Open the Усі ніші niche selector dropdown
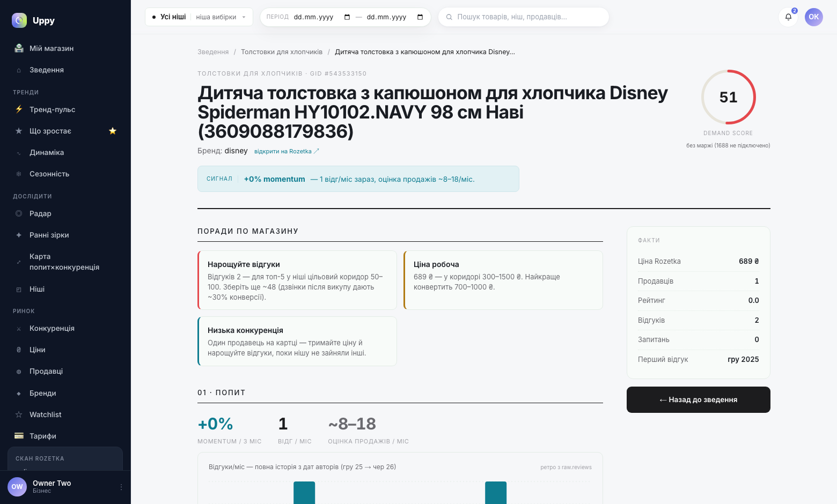The image size is (837, 504). tap(199, 17)
